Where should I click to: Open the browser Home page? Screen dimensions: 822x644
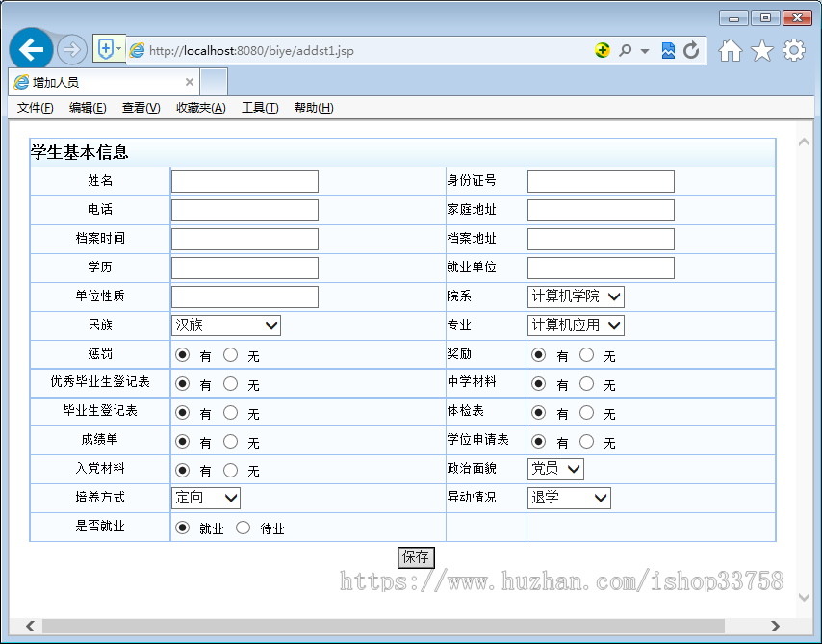pos(730,50)
